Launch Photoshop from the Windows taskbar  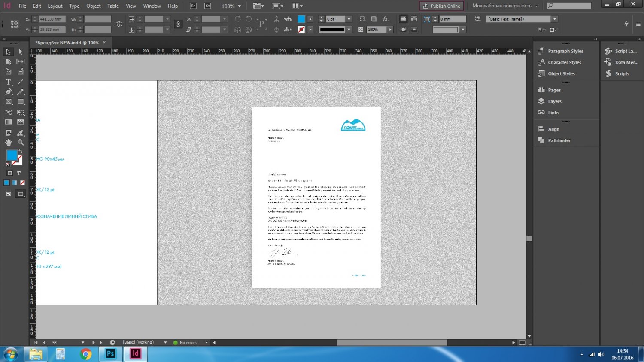tap(110, 354)
